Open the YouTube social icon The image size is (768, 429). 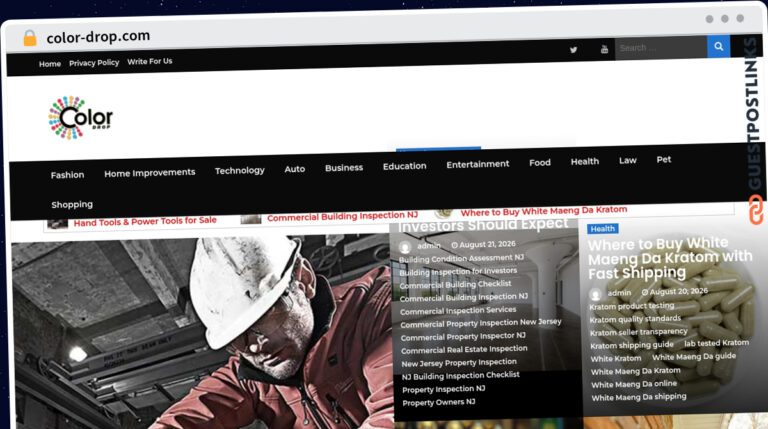[604, 49]
